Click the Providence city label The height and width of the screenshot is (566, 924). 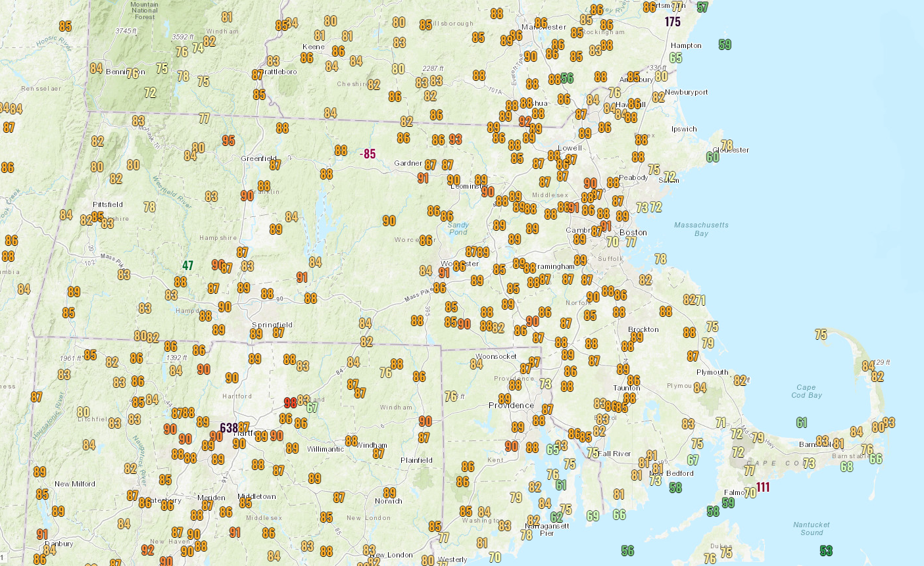[x=511, y=406]
